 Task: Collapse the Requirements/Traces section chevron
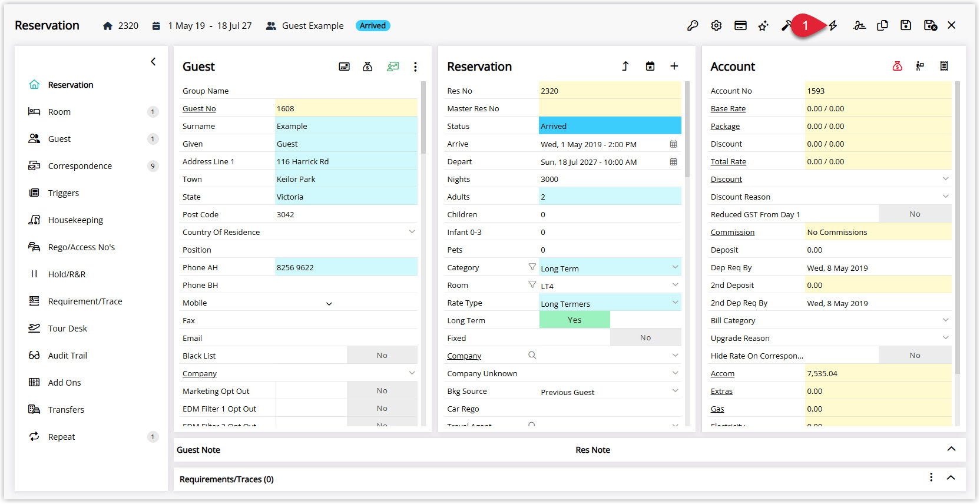click(x=951, y=478)
